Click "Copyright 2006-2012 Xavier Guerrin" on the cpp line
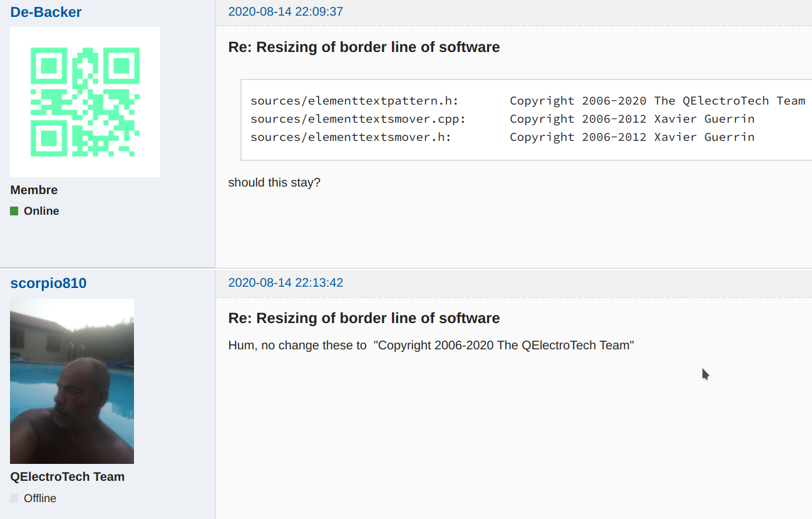Image resolution: width=812 pixels, height=519 pixels. [632, 119]
